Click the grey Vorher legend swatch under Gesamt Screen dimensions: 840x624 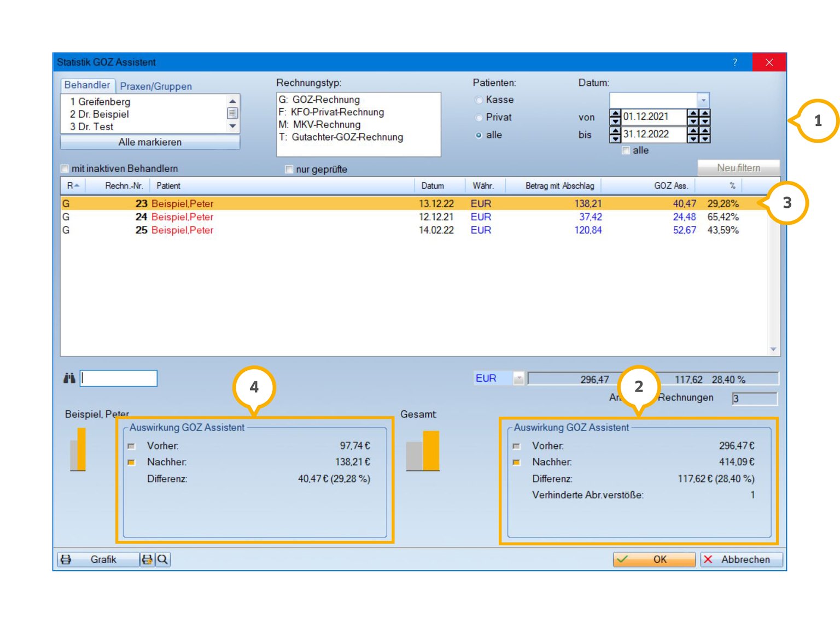(x=516, y=446)
